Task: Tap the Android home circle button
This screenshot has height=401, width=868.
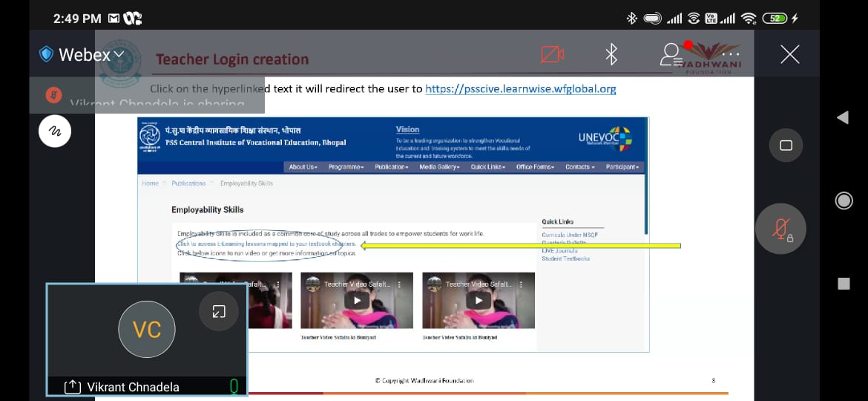Action: coord(844,200)
